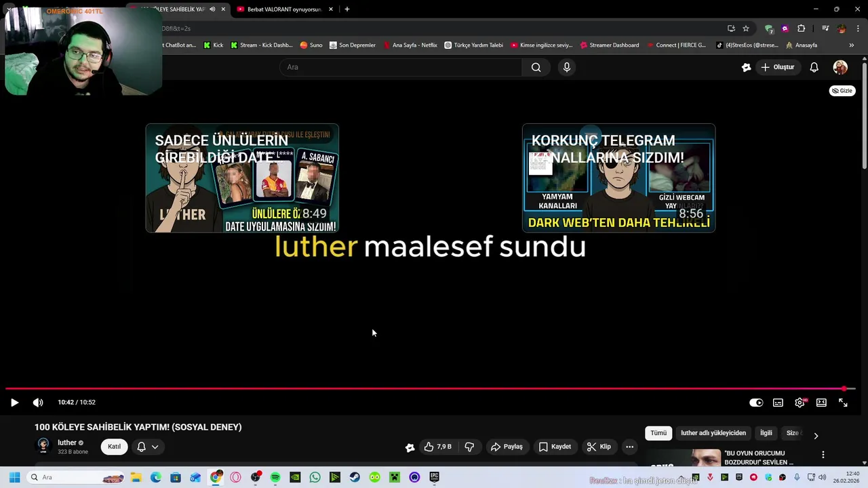Viewport: 868px width, 488px height.
Task: Open Windows Start menu
Action: click(14, 477)
